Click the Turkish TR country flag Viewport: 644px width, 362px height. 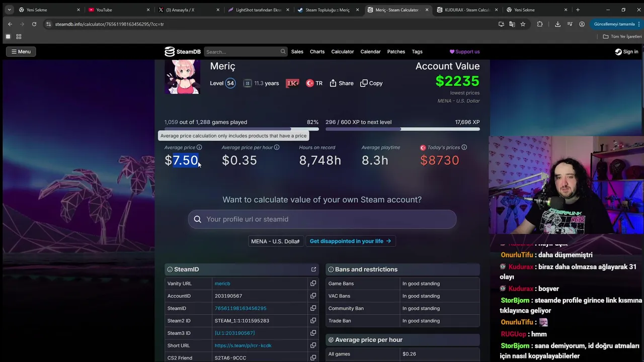point(310,83)
